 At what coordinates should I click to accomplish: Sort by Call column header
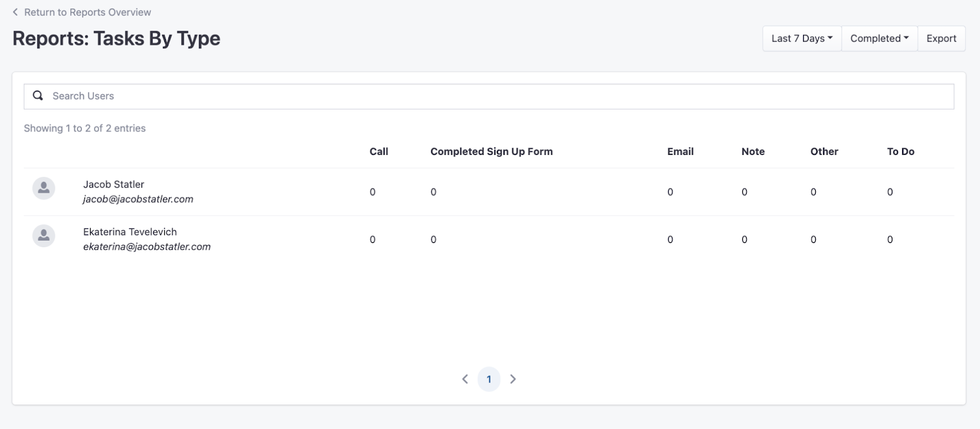point(379,152)
